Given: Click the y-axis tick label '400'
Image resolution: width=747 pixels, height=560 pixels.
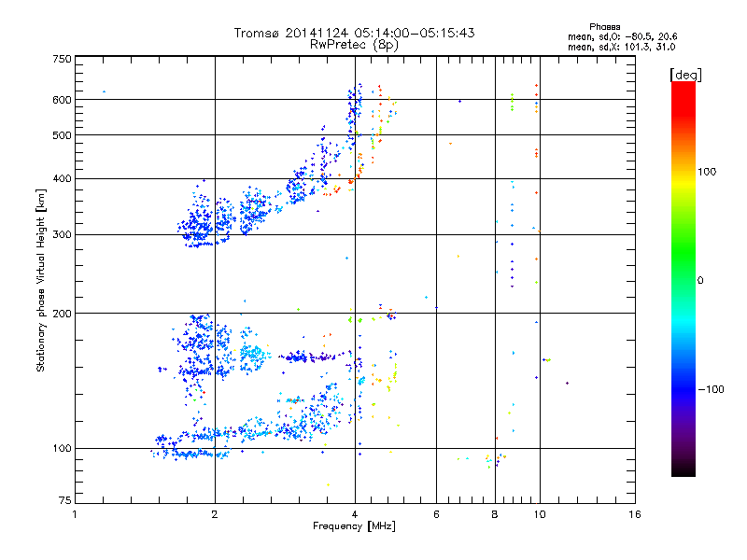Looking at the screenshot, I should 63,178.
